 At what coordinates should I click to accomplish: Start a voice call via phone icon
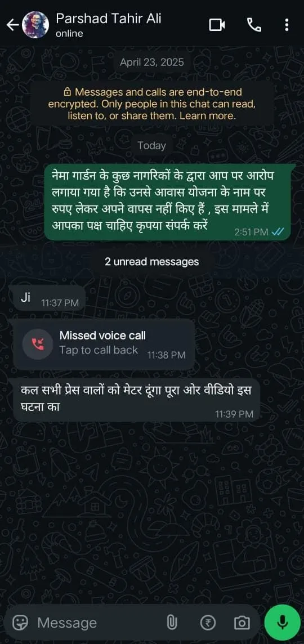coord(254,25)
